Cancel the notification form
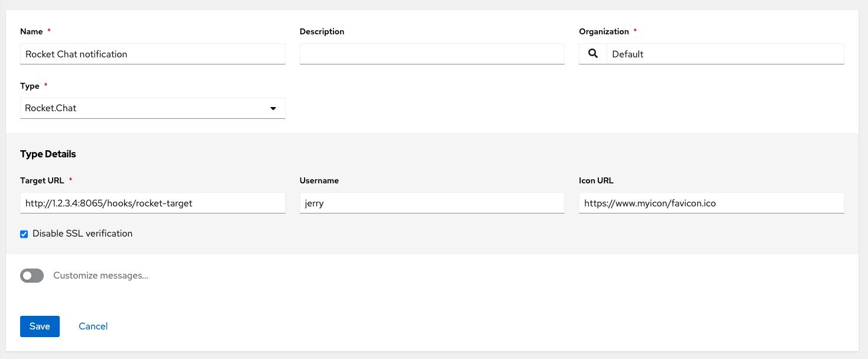868x359 pixels. [93, 326]
